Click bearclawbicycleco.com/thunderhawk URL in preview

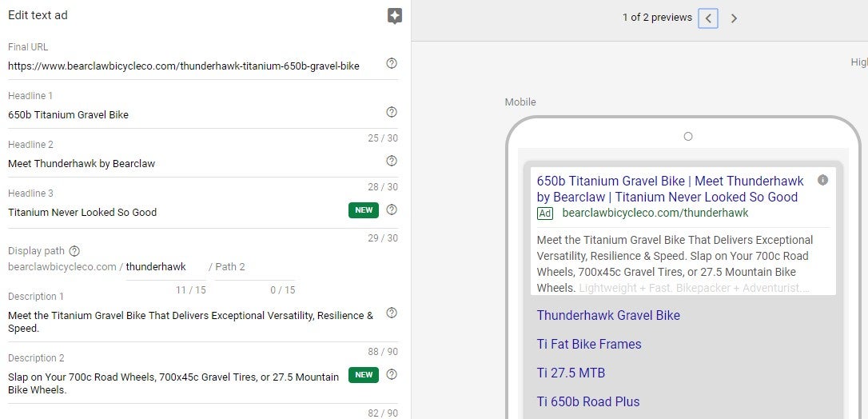[x=655, y=213]
